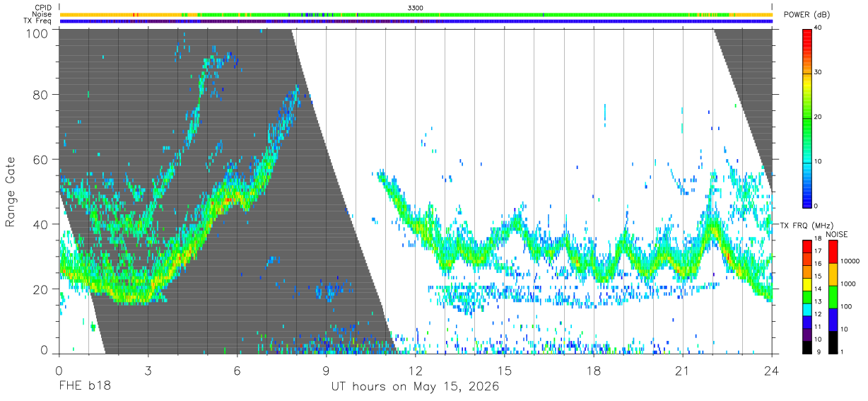Click x-axis tick label 12
Image resolution: width=868 pixels, height=401 pixels.
415,371
